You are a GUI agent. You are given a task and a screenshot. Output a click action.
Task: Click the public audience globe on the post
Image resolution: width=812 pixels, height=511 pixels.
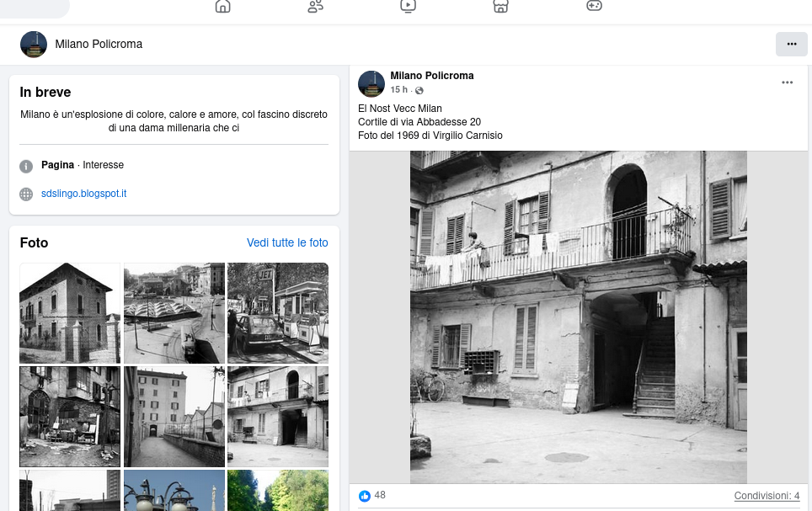(x=419, y=91)
